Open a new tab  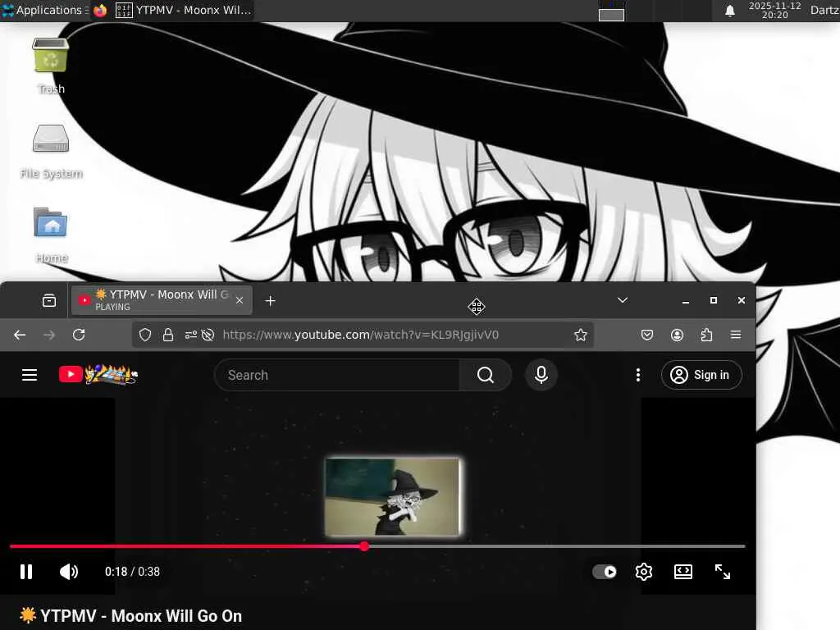(270, 301)
